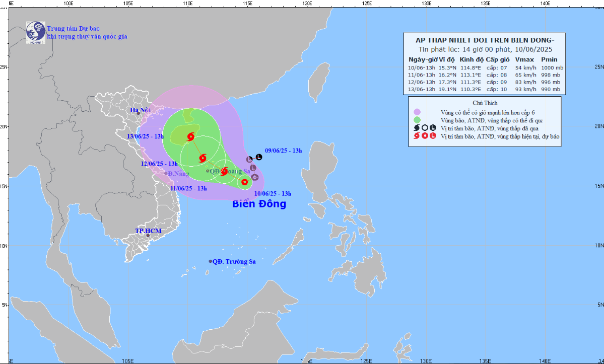Click the '13/06/25 - 13h' track label
604x364 pixels.
pos(145,136)
